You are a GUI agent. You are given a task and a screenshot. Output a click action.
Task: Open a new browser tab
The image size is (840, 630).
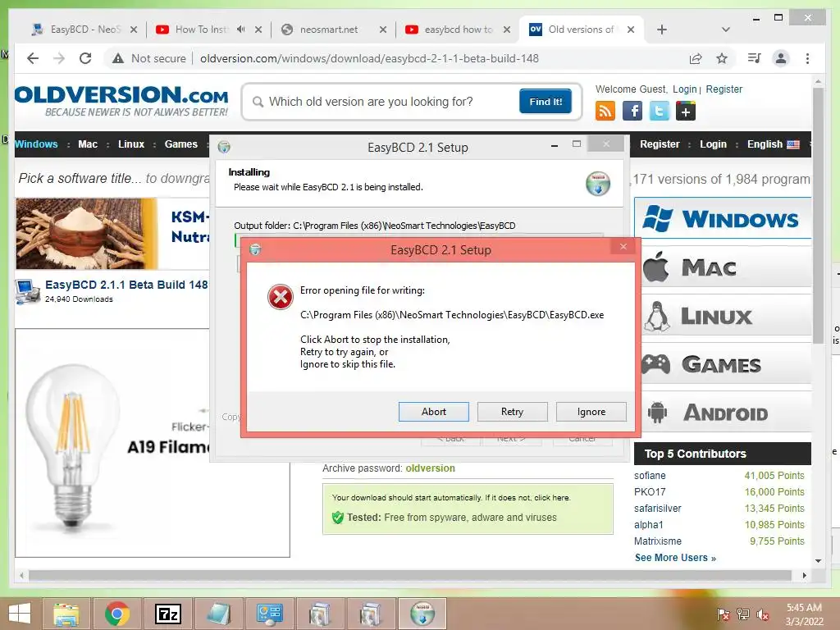662,30
